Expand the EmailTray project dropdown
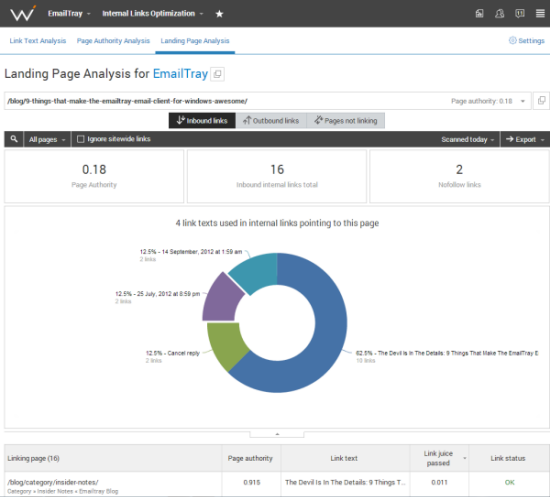550x497 pixels. 69,13
